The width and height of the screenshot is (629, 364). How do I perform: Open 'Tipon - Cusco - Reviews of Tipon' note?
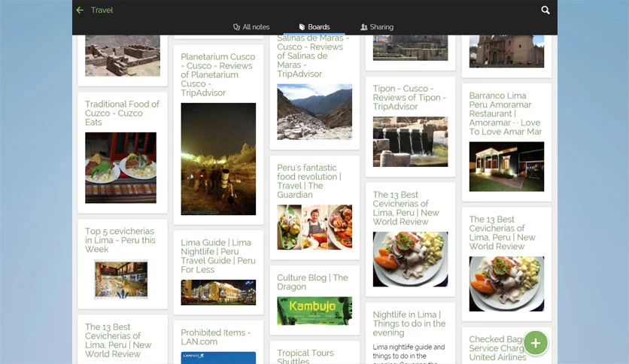409,98
